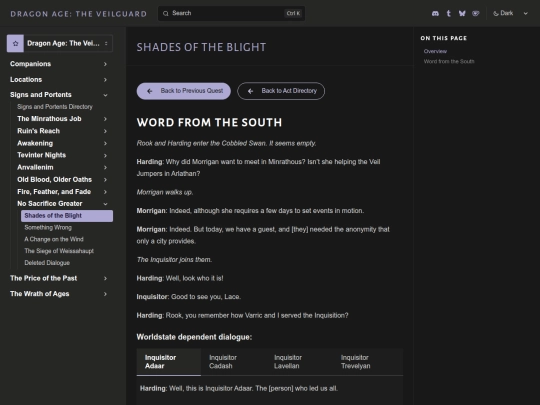Jump to Word from the South in page outline
Image resolution: width=540 pixels, height=405 pixels.
[x=449, y=62]
